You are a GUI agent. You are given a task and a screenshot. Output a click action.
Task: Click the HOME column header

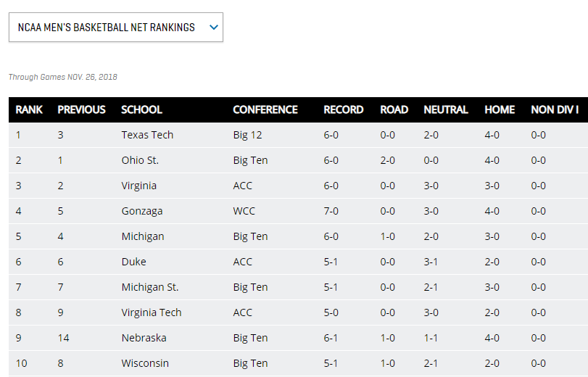pos(500,109)
